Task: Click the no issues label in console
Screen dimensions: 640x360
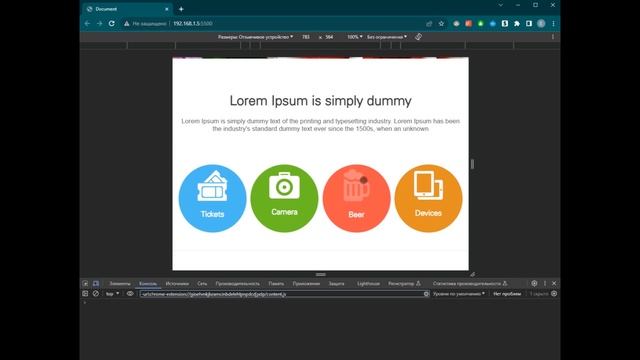Action: coord(507,293)
